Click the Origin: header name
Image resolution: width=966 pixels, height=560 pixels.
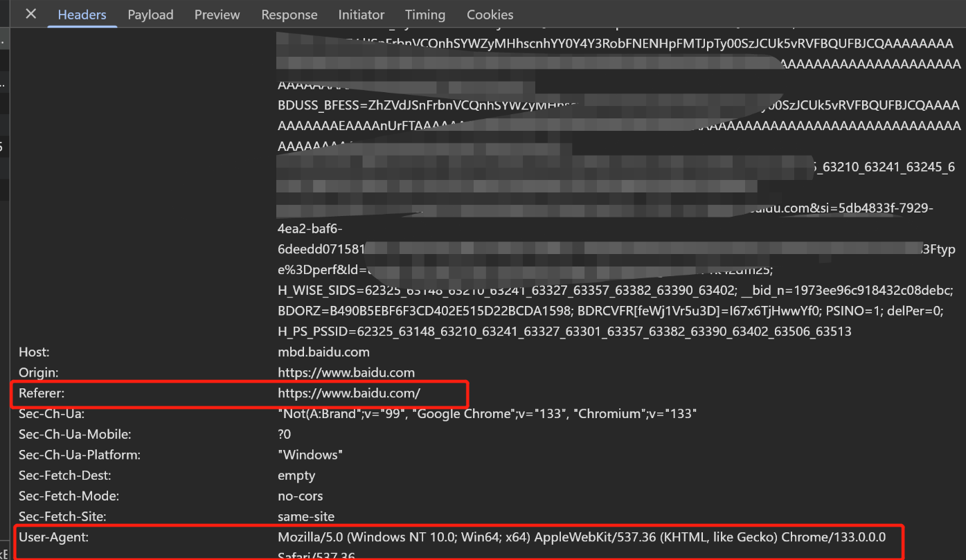click(x=38, y=372)
